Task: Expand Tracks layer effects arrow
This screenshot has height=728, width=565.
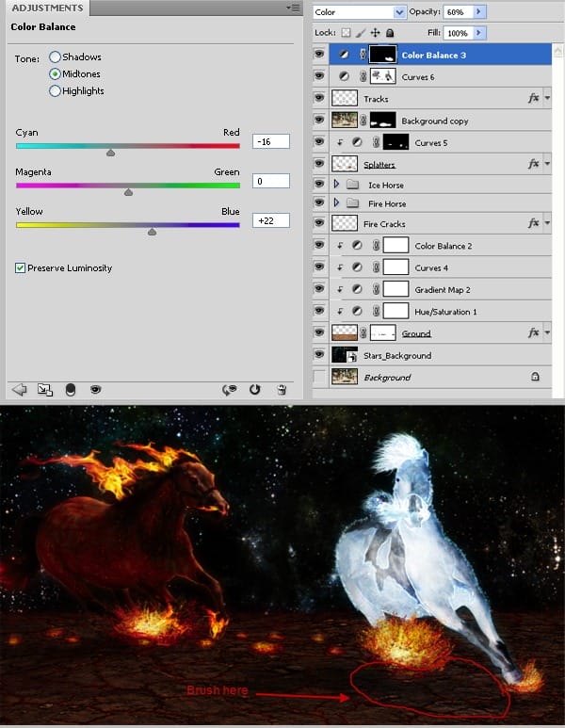Action: tap(547, 98)
